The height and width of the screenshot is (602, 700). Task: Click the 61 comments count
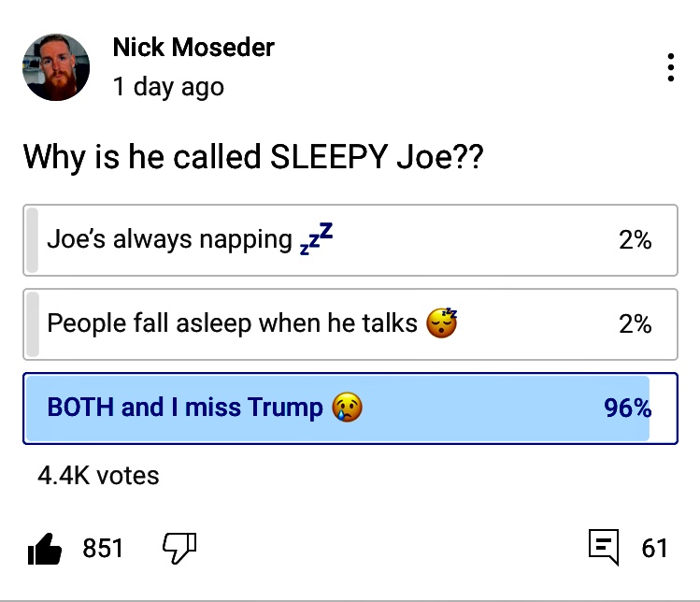click(x=654, y=548)
